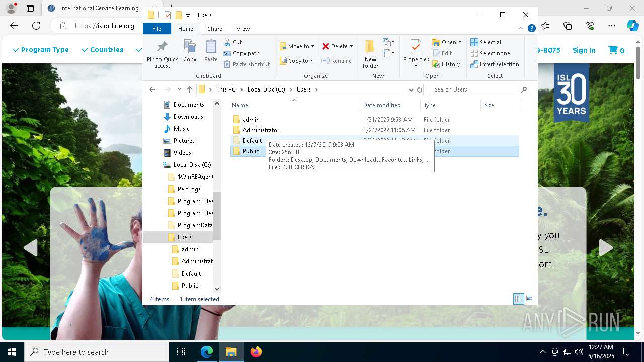Open Windows Start menu

click(12, 352)
